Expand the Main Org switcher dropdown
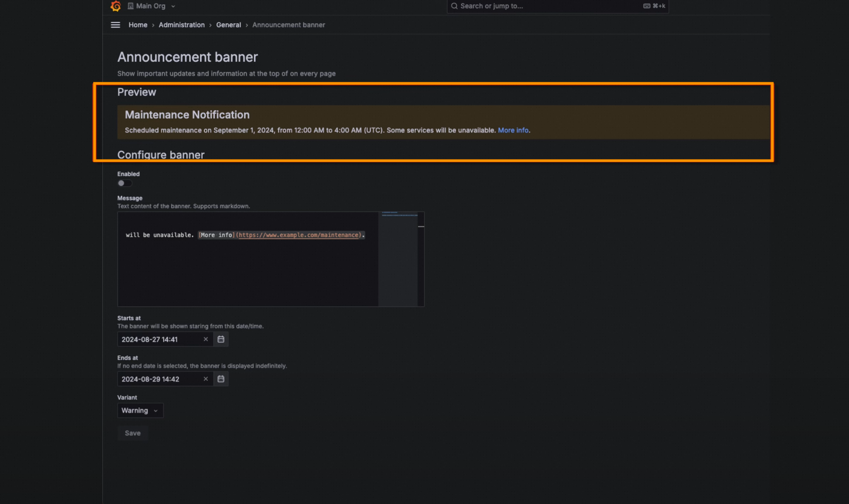Image resolution: width=849 pixels, height=504 pixels. pos(173,6)
